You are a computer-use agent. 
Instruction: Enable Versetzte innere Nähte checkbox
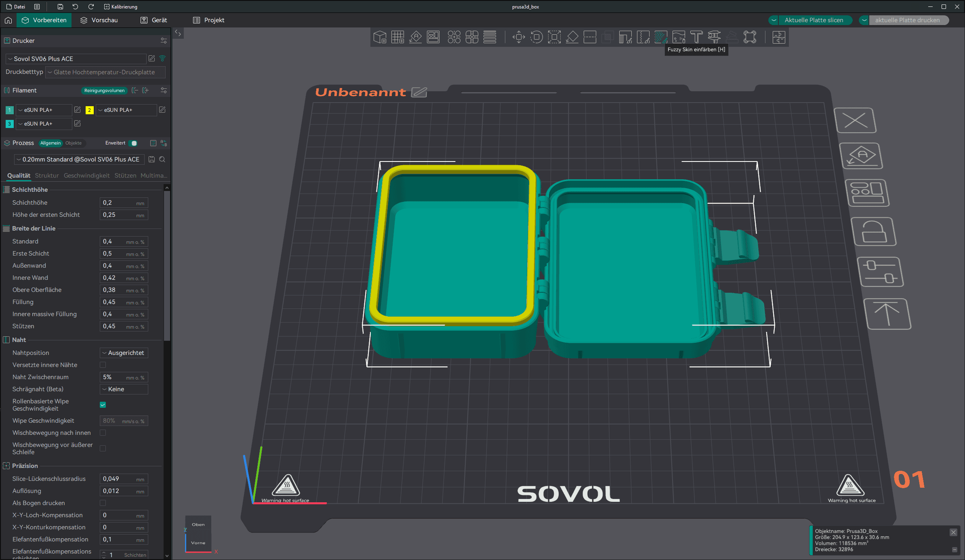coord(103,365)
